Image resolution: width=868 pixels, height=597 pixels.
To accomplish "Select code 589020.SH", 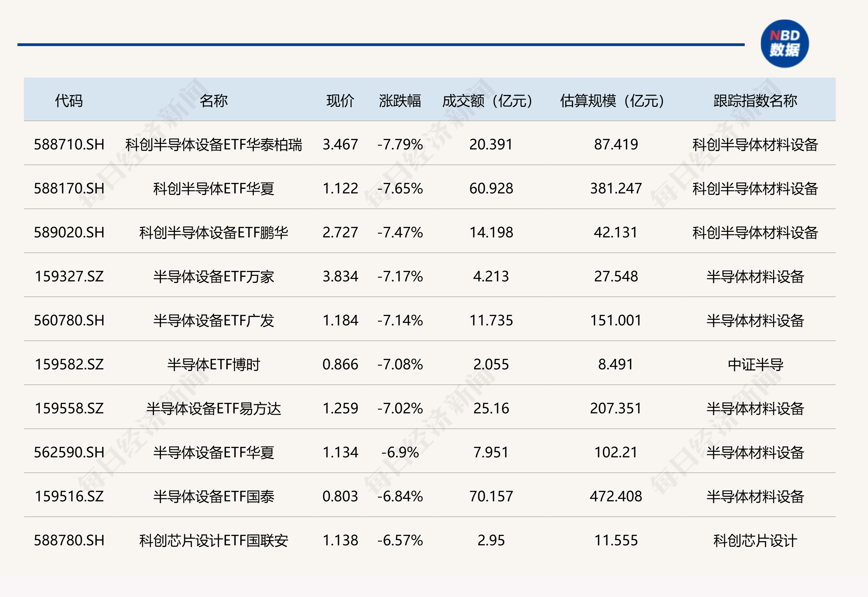I will pyautogui.click(x=69, y=232).
